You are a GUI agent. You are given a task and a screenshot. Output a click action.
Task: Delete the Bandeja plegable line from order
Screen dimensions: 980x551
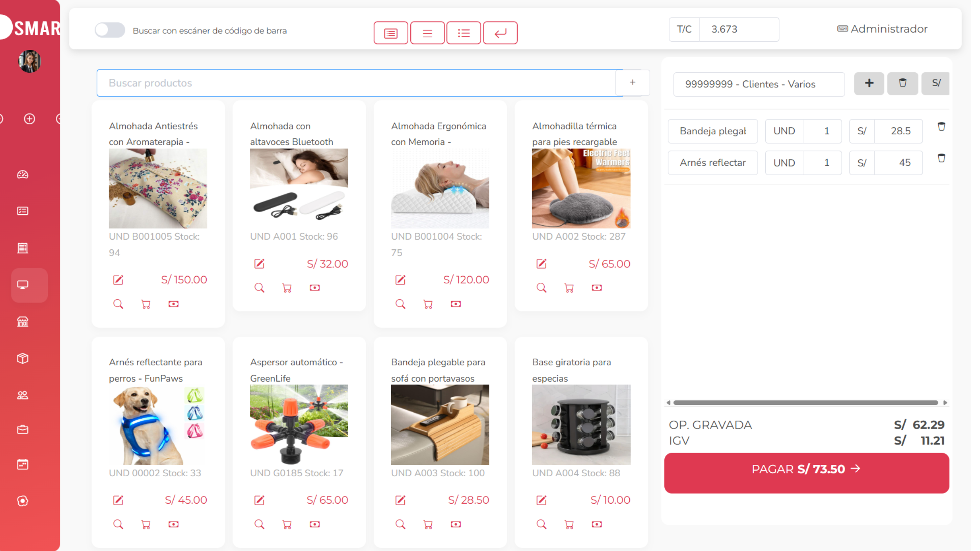(941, 127)
